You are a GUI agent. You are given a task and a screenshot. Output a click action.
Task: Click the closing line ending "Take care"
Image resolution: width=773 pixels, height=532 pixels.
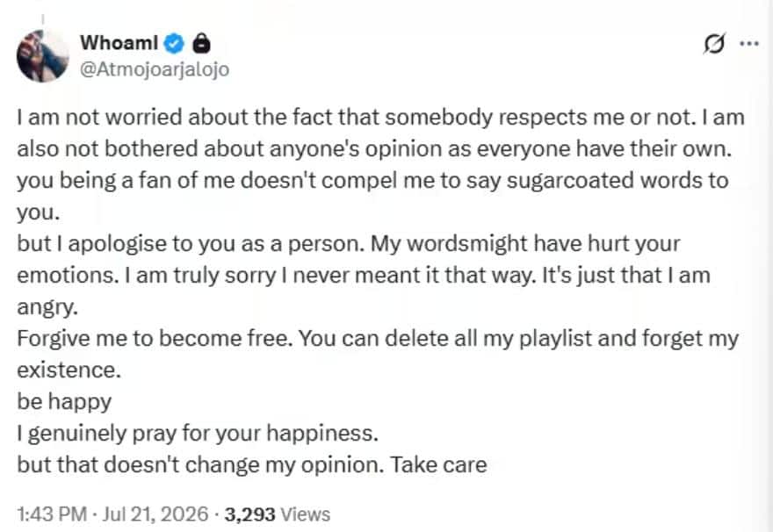(x=252, y=465)
